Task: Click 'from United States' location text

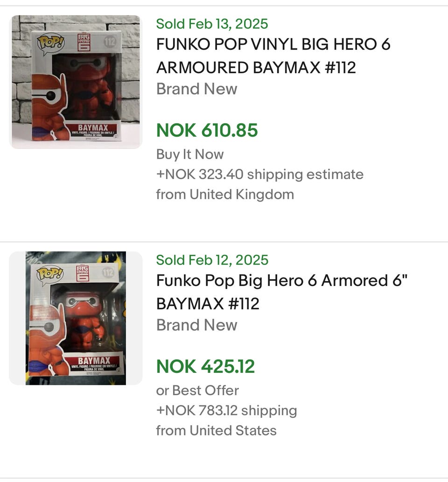Action: point(216,430)
